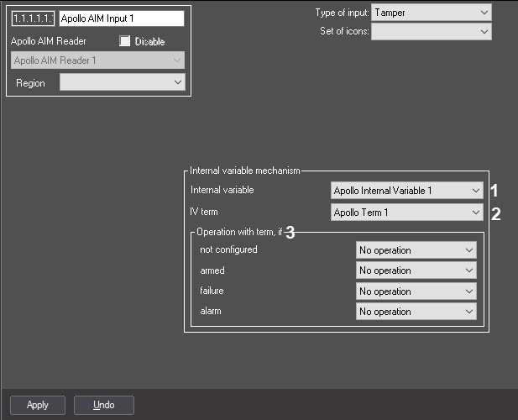Image resolution: width=518 pixels, height=420 pixels.
Task: Click the 'Apollo AIM Reader' label text
Action: tap(49, 41)
